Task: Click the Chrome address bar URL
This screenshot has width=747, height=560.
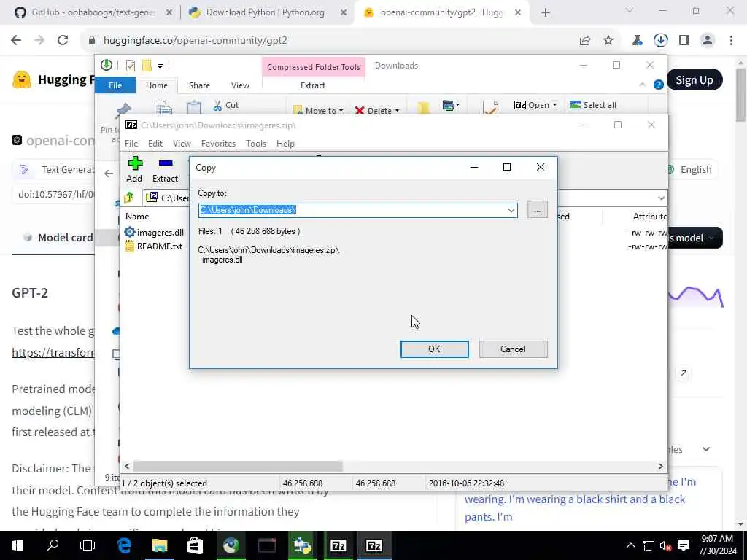Action: pos(196,41)
